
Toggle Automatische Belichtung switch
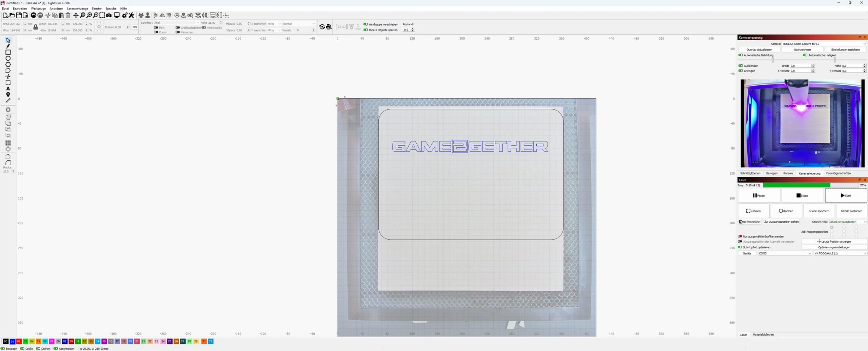(741, 55)
